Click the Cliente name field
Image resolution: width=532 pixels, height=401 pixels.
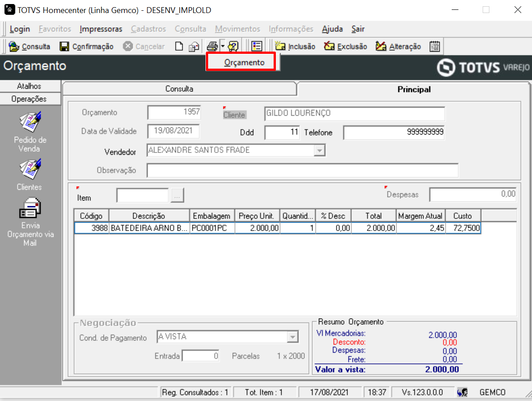tap(354, 113)
